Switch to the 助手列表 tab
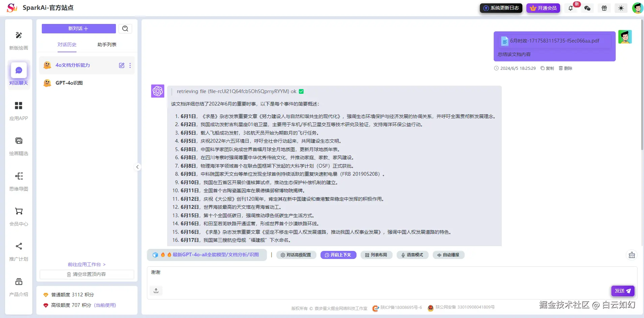 coord(106,44)
